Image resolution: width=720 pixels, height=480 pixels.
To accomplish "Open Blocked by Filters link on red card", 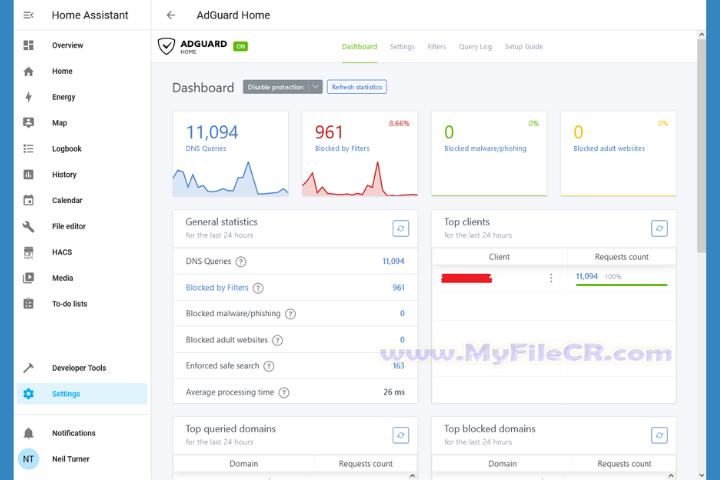I will tap(342, 148).
